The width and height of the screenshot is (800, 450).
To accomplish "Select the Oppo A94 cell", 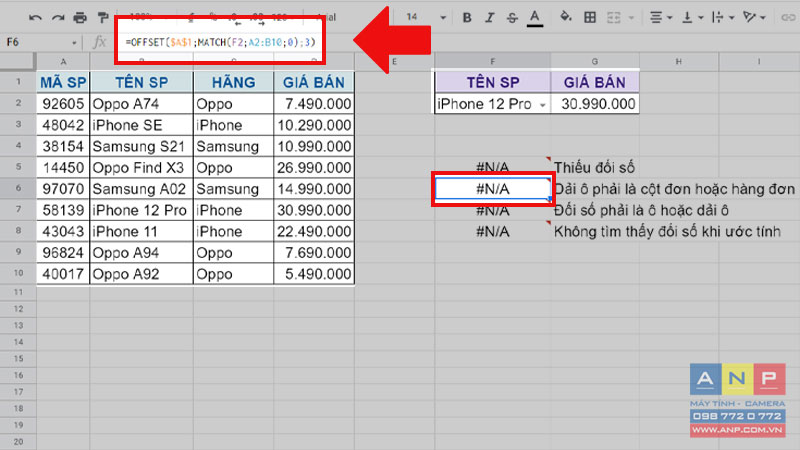I will pyautogui.click(x=141, y=253).
